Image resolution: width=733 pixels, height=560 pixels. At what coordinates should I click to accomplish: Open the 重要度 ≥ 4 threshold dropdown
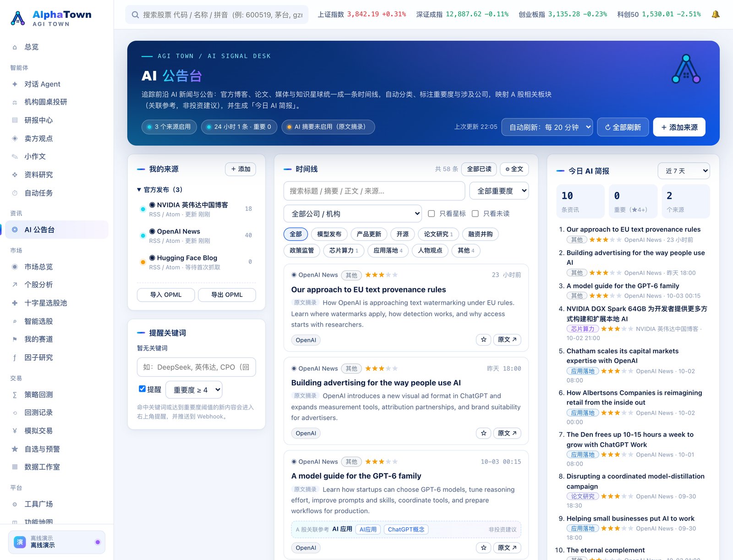pos(194,390)
